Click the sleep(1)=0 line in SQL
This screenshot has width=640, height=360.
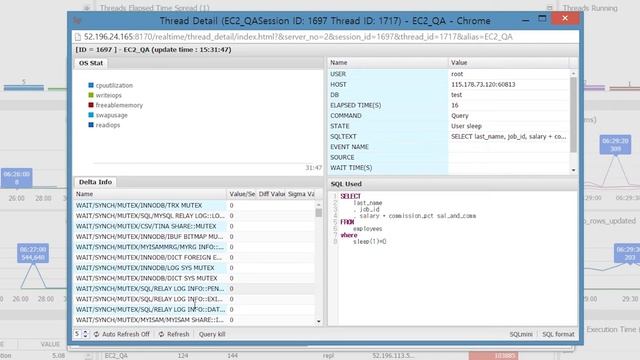(369, 242)
